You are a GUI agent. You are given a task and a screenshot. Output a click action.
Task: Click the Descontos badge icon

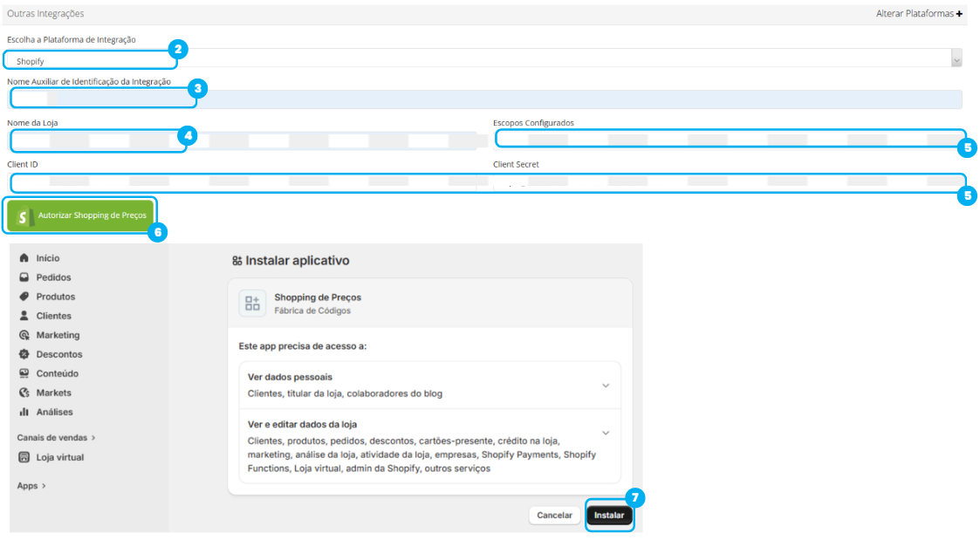coord(24,354)
